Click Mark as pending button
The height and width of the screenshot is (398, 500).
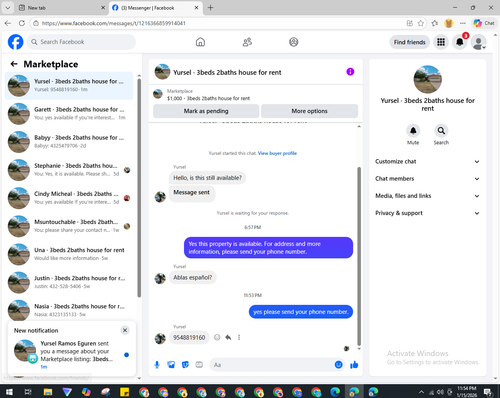(x=206, y=111)
